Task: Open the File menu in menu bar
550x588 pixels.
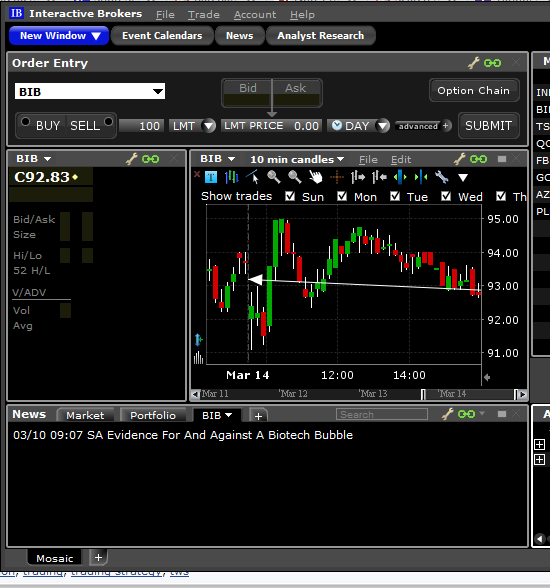Action: (x=165, y=15)
